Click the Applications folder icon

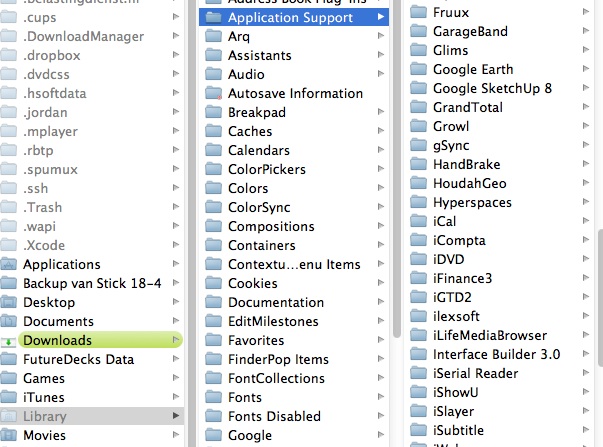point(8,264)
